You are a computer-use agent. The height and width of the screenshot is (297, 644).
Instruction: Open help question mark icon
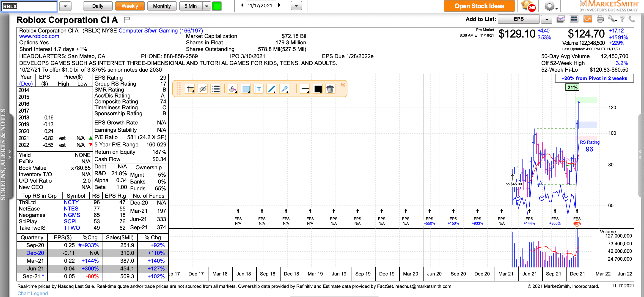coord(623,19)
